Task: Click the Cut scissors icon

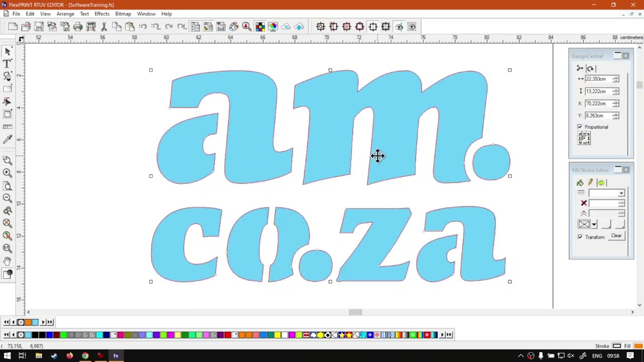Action: pos(104,27)
